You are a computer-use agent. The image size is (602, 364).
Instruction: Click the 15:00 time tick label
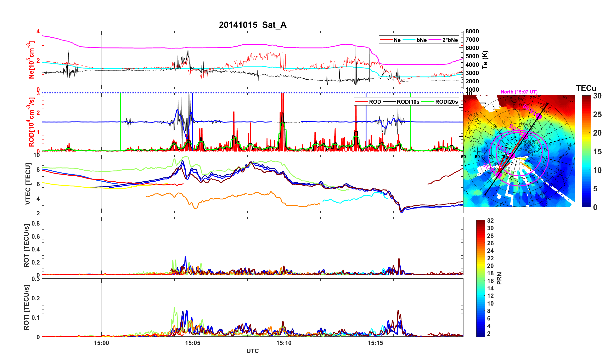tap(101, 343)
